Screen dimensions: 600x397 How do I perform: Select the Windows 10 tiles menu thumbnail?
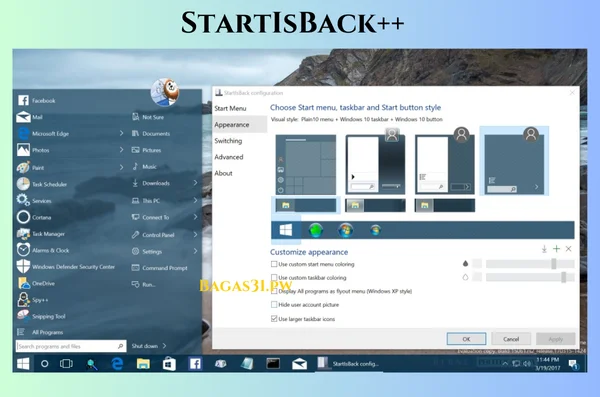[306, 165]
